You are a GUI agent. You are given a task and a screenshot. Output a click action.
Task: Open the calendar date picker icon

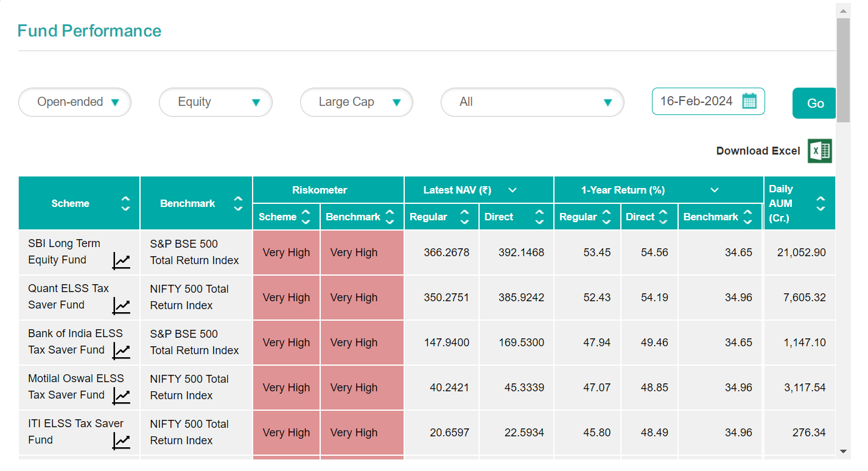749,101
